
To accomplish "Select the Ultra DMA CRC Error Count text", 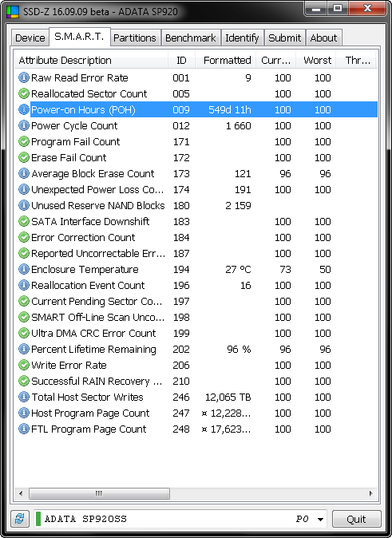I will point(93,333).
